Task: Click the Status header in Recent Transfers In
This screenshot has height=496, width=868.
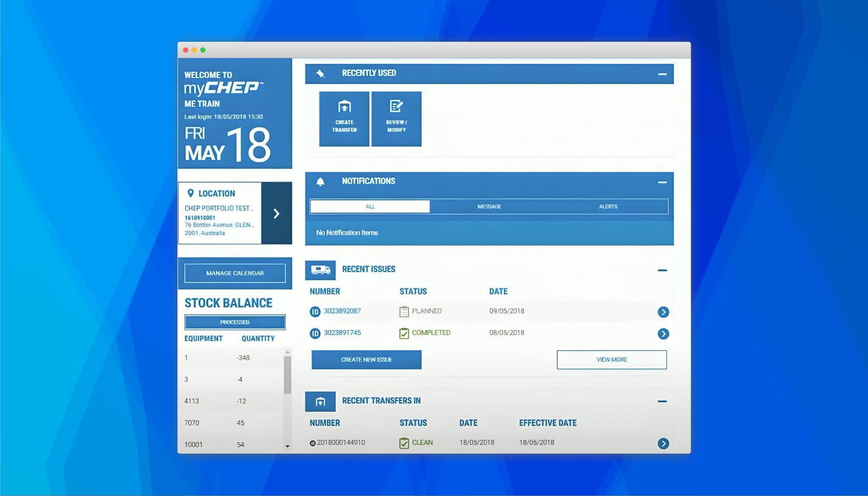Action: (x=413, y=423)
